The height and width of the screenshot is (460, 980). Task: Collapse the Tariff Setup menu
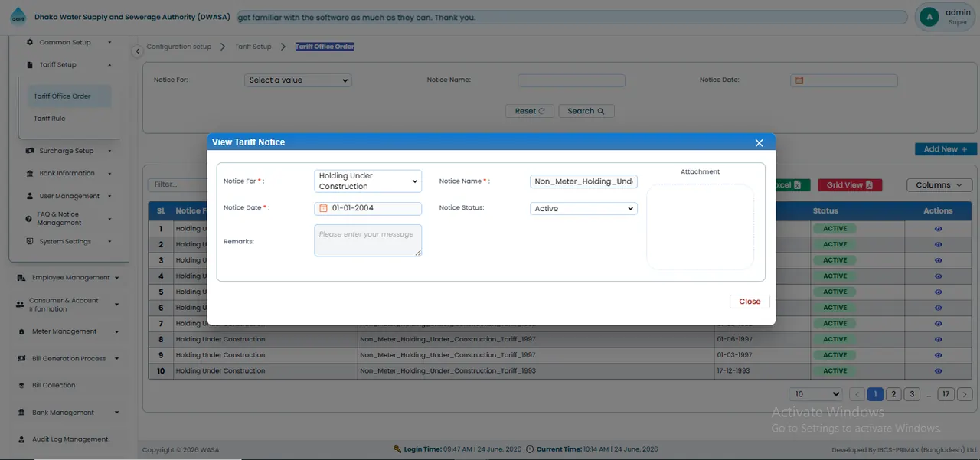pos(68,65)
